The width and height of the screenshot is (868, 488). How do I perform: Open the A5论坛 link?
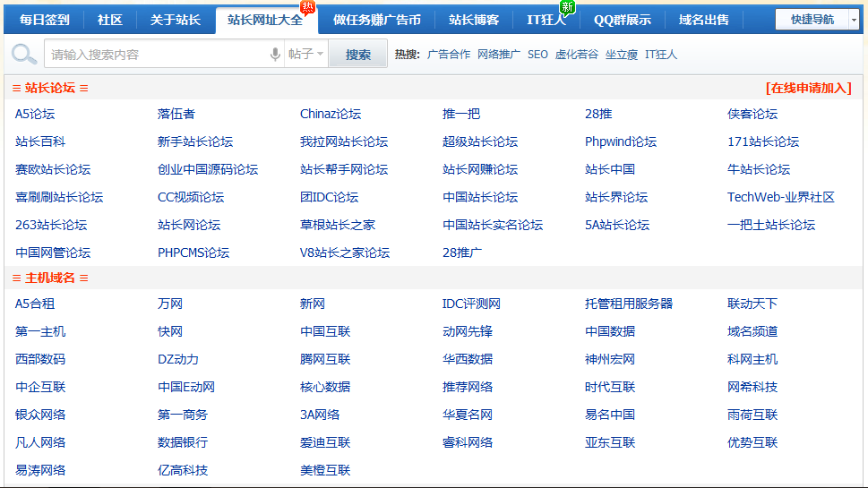pyautogui.click(x=35, y=114)
